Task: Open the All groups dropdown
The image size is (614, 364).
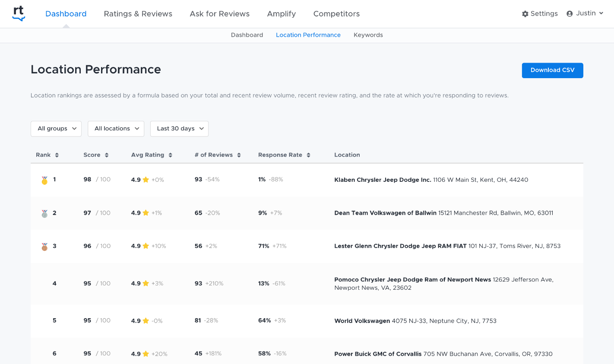Action: tap(56, 129)
